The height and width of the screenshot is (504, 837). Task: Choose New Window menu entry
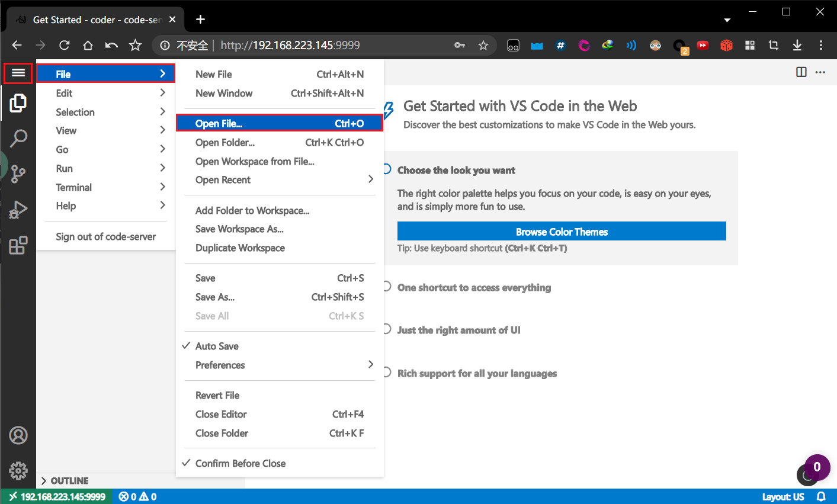pyautogui.click(x=280, y=93)
